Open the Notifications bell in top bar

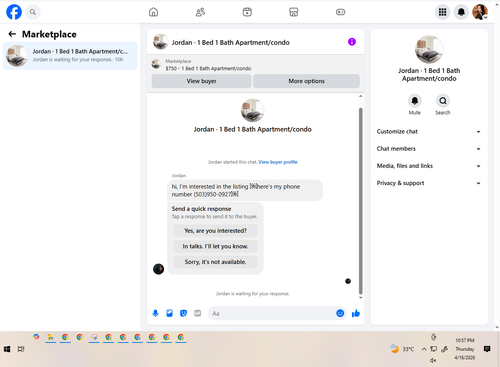click(461, 12)
